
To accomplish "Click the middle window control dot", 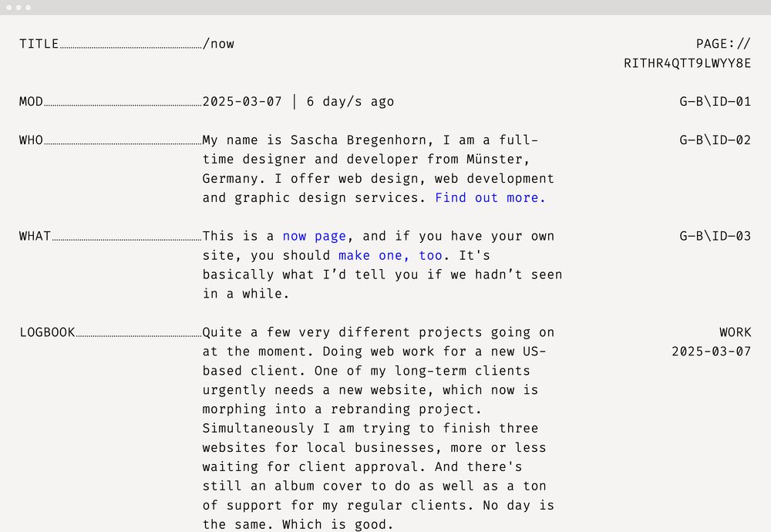I will point(19,8).
